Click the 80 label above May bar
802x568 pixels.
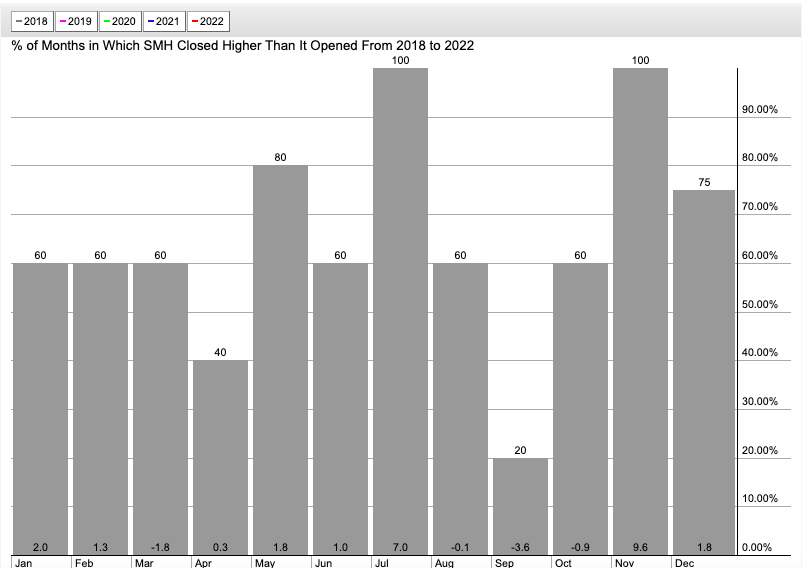[280, 157]
